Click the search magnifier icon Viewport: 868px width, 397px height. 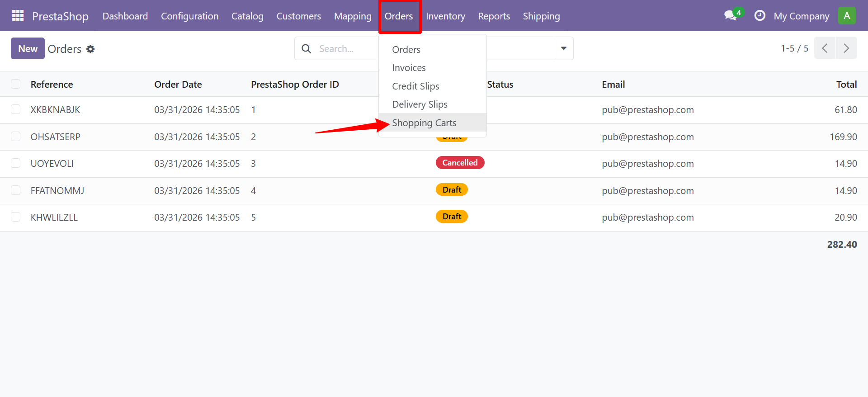coord(306,49)
